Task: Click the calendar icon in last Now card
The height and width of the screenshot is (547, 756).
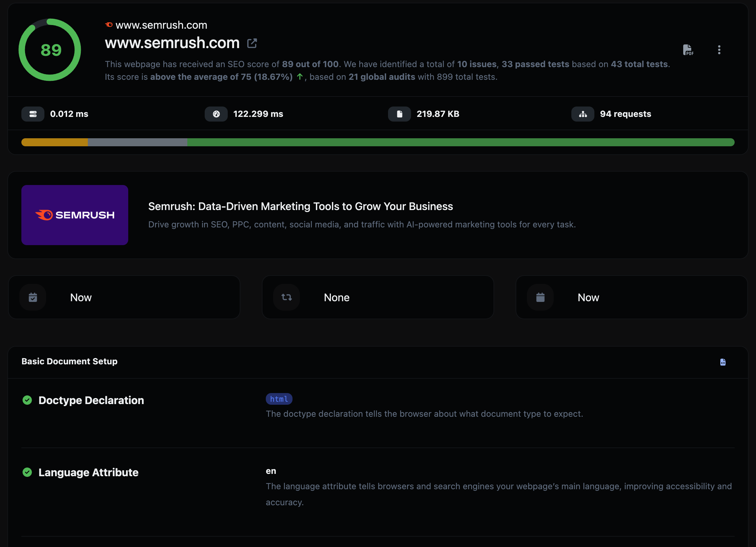Action: (540, 297)
